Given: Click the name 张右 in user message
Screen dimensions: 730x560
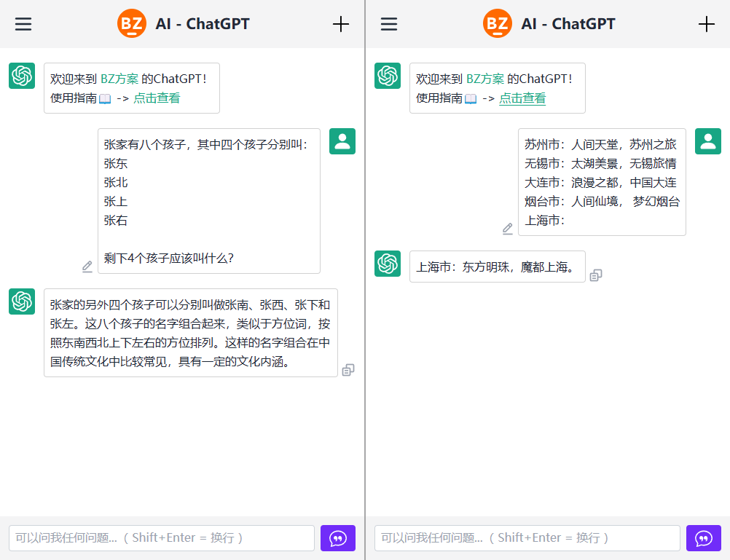Looking at the screenshot, I should (x=115, y=220).
